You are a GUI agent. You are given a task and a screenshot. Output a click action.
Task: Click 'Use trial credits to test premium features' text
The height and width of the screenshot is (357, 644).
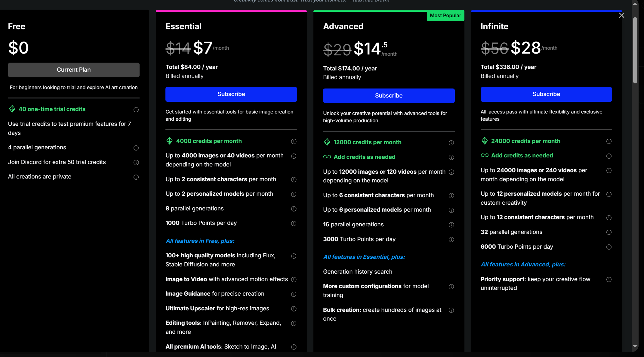[x=69, y=129]
